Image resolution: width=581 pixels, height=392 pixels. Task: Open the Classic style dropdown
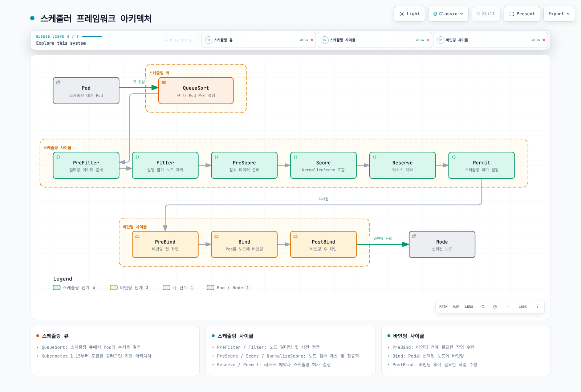pyautogui.click(x=448, y=14)
